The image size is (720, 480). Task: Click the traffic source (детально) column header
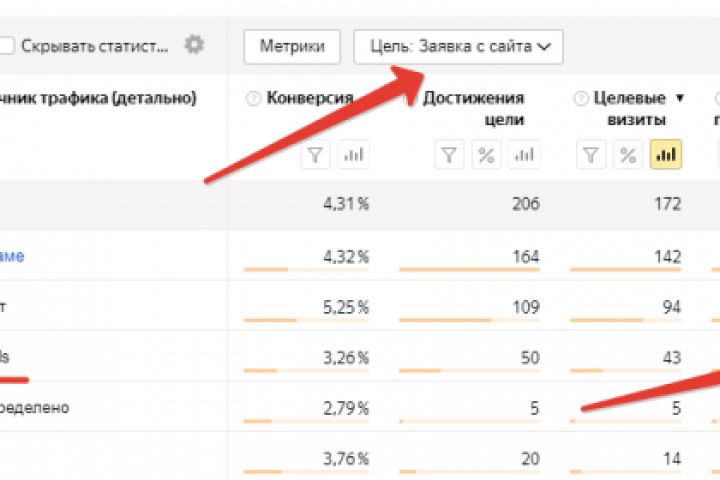point(98,98)
